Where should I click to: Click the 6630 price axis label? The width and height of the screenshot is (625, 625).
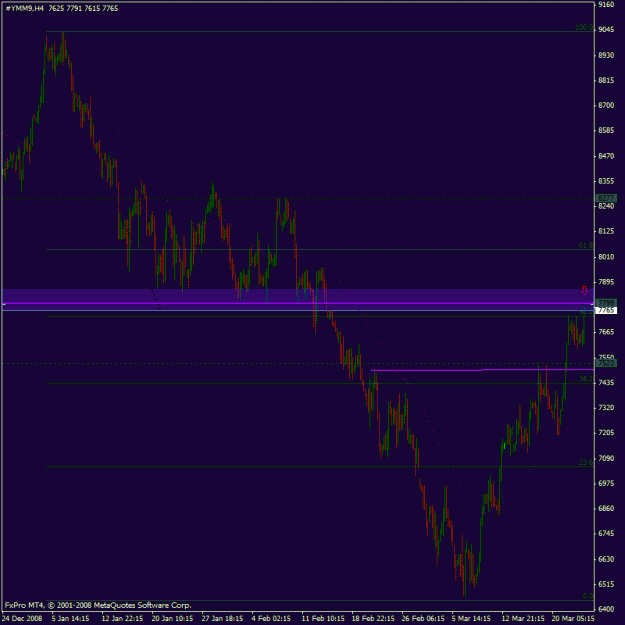coord(606,559)
